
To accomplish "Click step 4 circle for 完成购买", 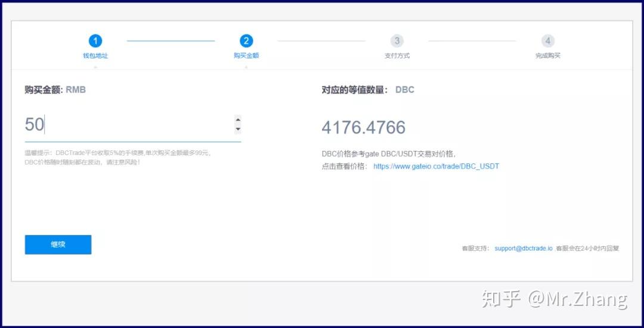I will [x=548, y=41].
